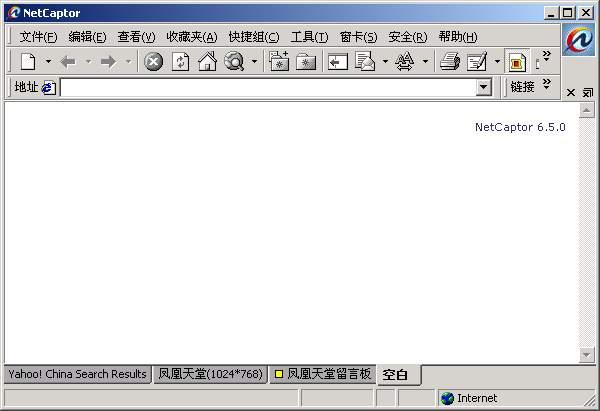The image size is (600, 411).
Task: Click the Forward arrow button
Action: point(108,62)
